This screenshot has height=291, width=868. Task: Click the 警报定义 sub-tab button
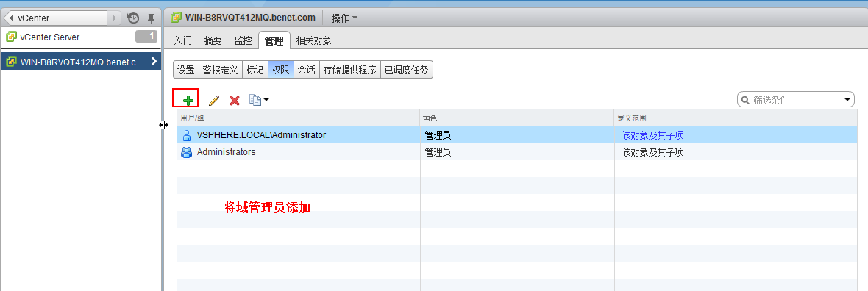click(220, 71)
